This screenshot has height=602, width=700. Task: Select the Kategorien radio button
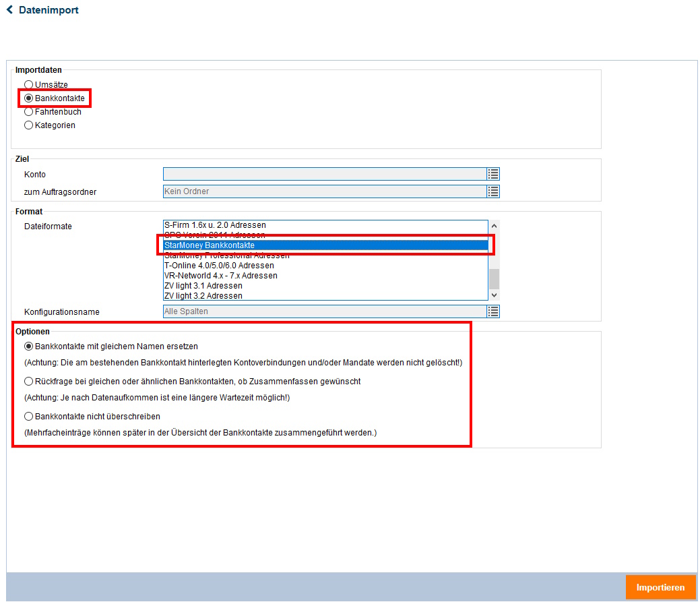[x=28, y=125]
